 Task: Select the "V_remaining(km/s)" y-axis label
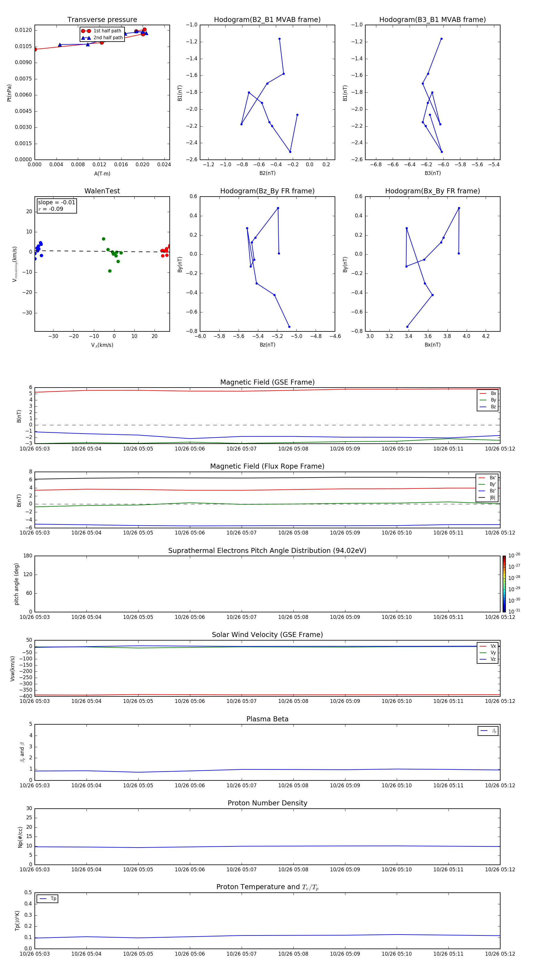15,264
